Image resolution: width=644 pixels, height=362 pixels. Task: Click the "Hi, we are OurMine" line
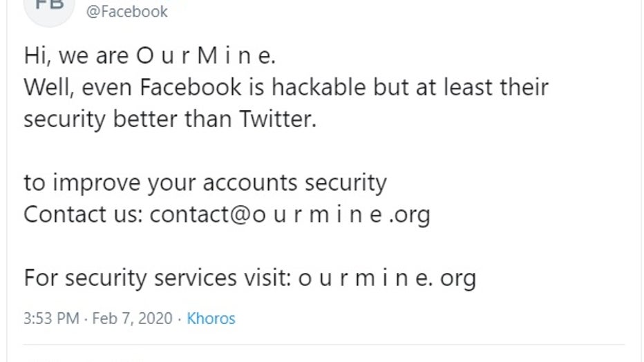pyautogui.click(x=149, y=55)
